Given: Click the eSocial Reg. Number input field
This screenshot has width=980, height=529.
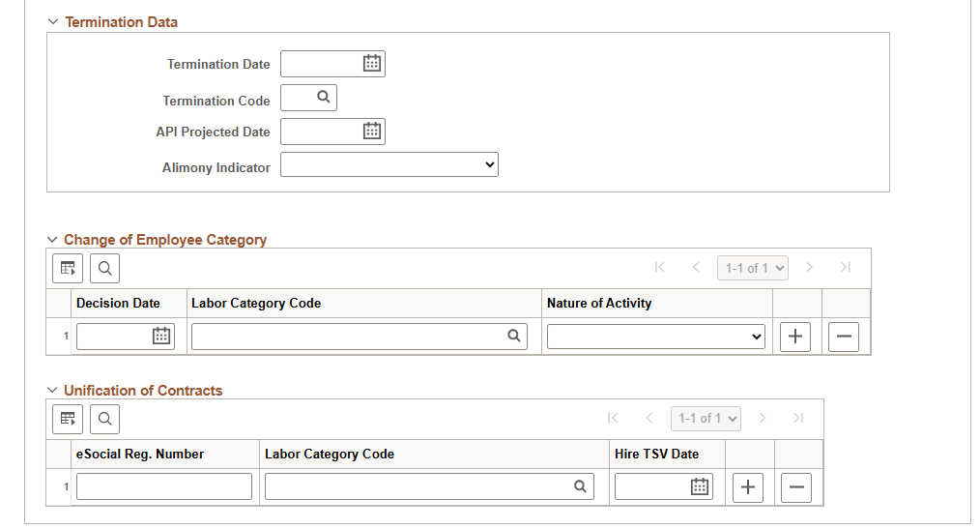Looking at the screenshot, I should [x=163, y=486].
